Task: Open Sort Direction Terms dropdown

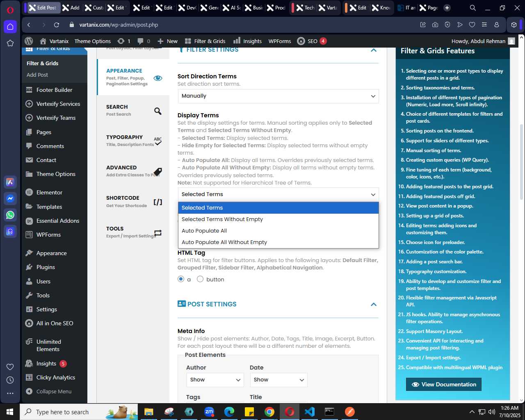Action: [x=278, y=96]
